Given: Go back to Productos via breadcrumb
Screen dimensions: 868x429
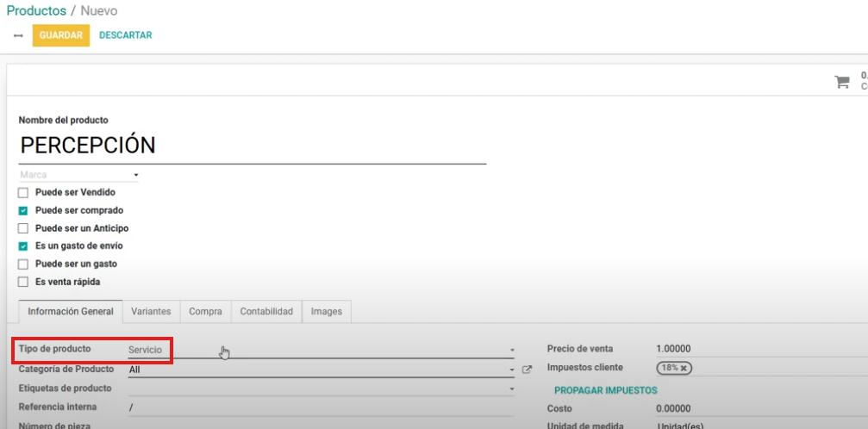Looking at the screenshot, I should point(36,11).
